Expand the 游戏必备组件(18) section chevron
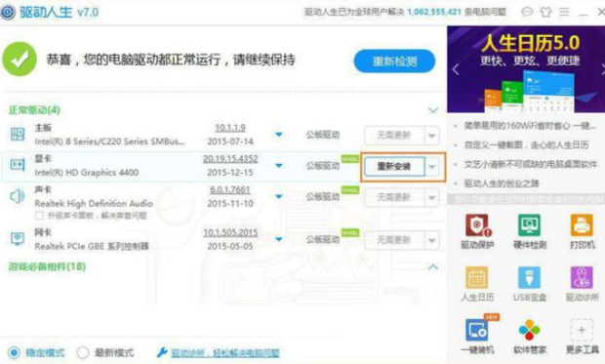The height and width of the screenshot is (364, 605). [433, 266]
